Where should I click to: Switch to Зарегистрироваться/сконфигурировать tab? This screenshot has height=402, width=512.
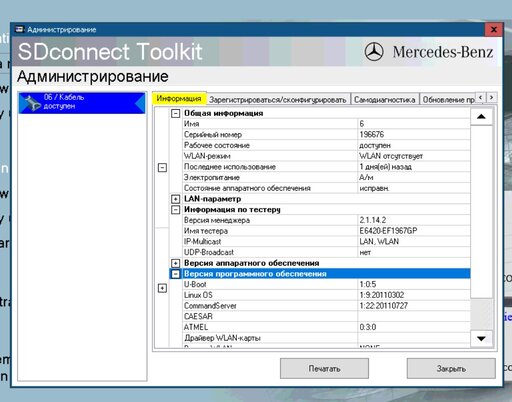coord(278,99)
